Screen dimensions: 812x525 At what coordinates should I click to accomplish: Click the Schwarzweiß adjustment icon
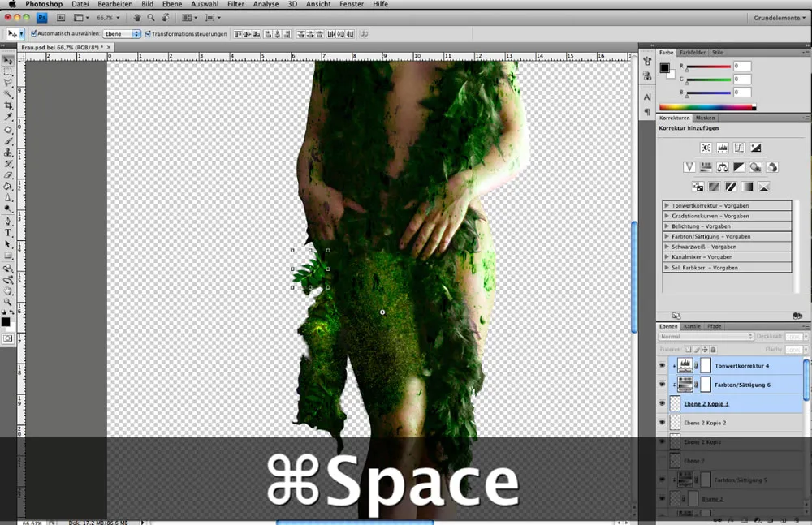pos(740,166)
